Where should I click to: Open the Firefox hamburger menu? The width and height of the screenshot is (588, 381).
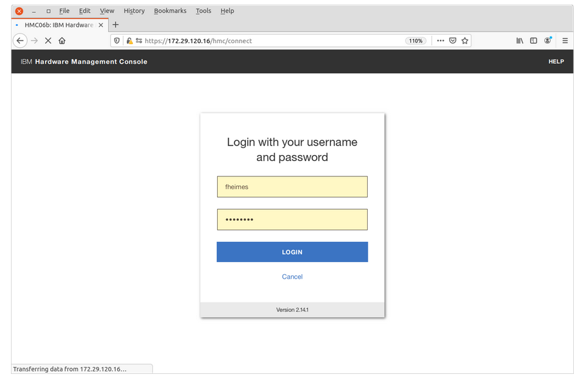[565, 41]
